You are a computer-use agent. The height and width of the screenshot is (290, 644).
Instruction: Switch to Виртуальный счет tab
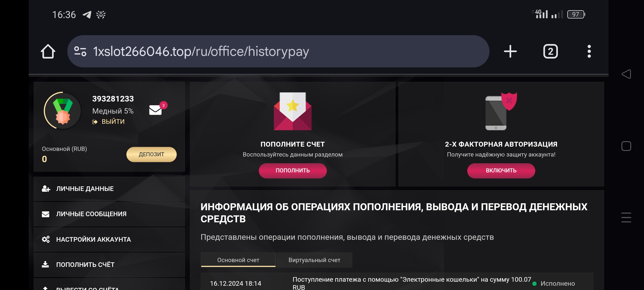[x=314, y=260]
